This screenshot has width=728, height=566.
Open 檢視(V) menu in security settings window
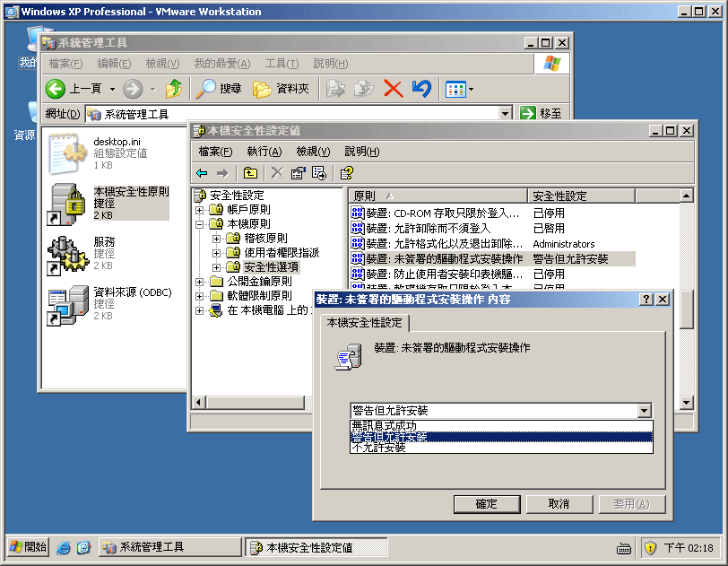pyautogui.click(x=313, y=152)
